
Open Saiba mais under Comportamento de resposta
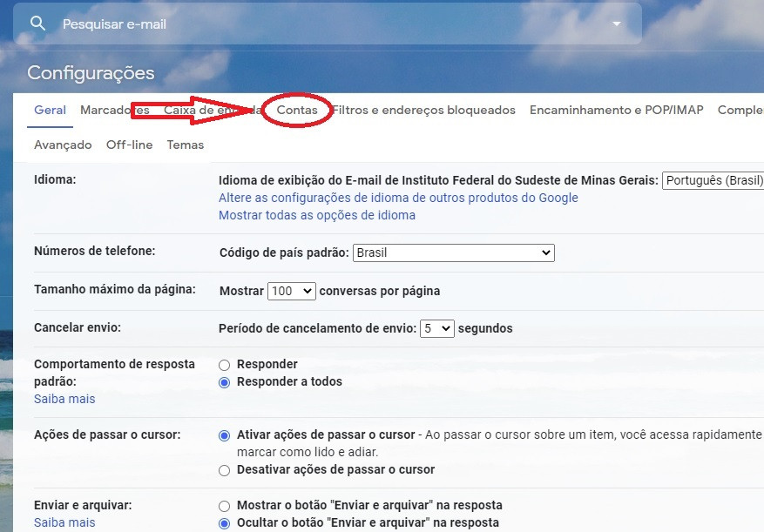tap(64, 399)
